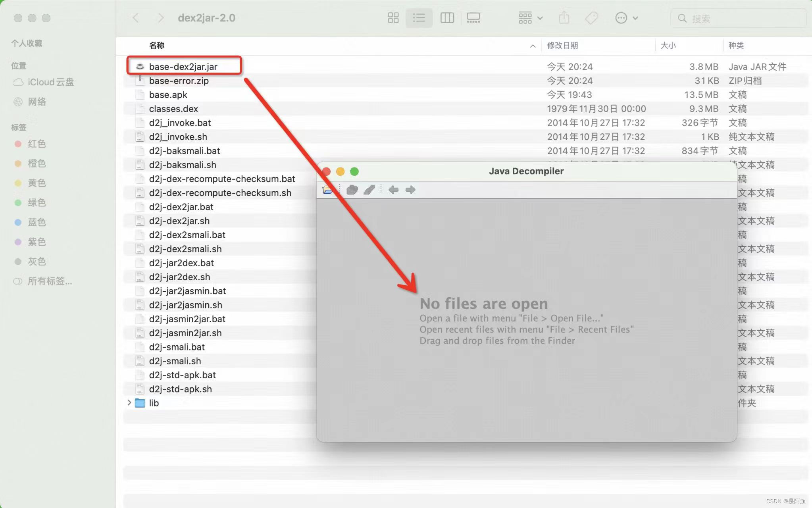This screenshot has width=812, height=508.
Task: Select d2j-dex2smali.sh file
Action: pos(185,249)
